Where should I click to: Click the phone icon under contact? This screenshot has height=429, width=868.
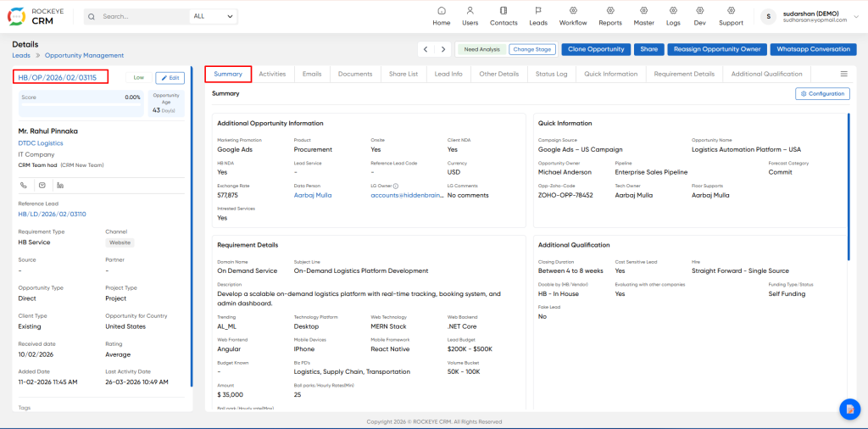point(24,185)
